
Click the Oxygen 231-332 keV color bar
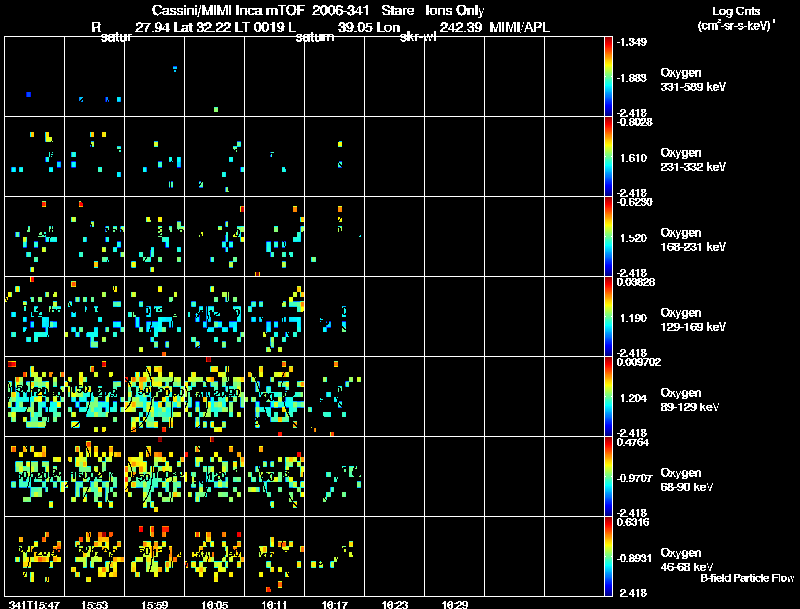coord(608,157)
